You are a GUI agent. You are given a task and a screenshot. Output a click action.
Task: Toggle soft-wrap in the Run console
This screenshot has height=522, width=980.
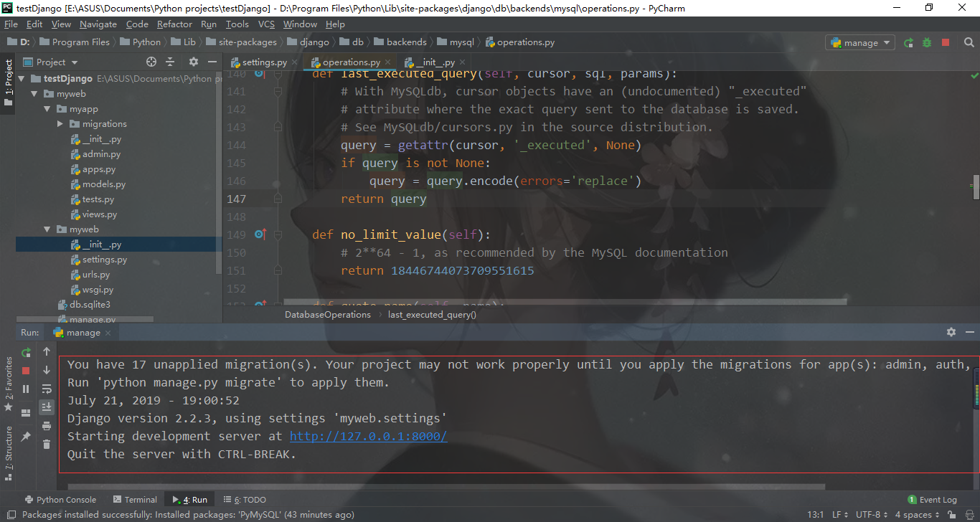[x=47, y=389]
